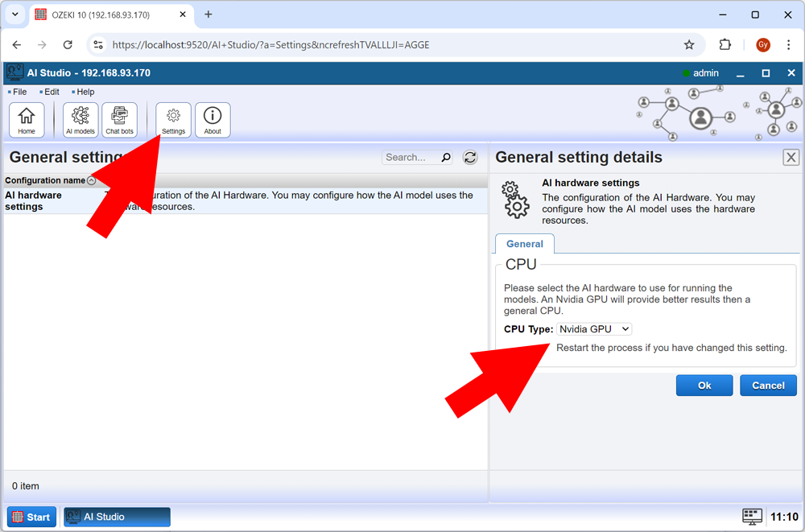
Task: Switch to the OZEKI 10 browser tab
Action: tap(112, 15)
